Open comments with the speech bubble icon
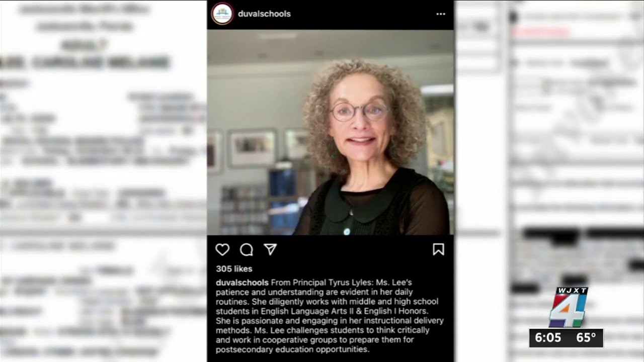Image resolution: width=644 pixels, height=362 pixels. pos(247,249)
